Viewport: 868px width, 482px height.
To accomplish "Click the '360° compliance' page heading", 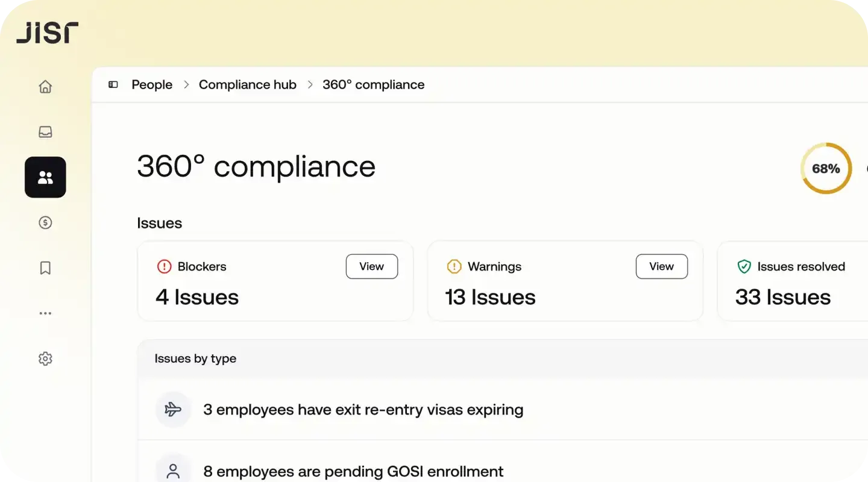I will [256, 166].
